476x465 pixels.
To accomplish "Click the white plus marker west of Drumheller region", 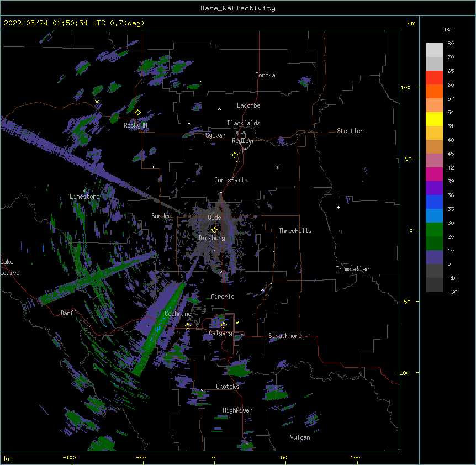I will (338, 207).
